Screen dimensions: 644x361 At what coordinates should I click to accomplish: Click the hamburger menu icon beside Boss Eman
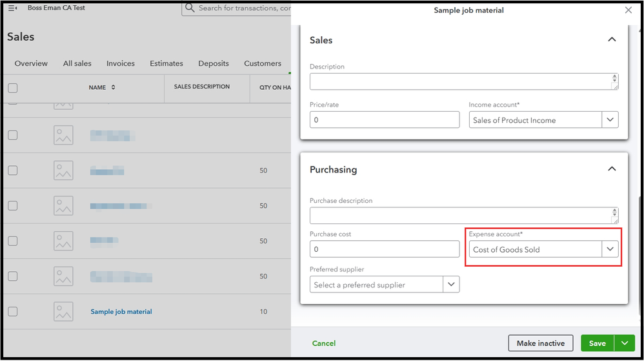click(12, 8)
